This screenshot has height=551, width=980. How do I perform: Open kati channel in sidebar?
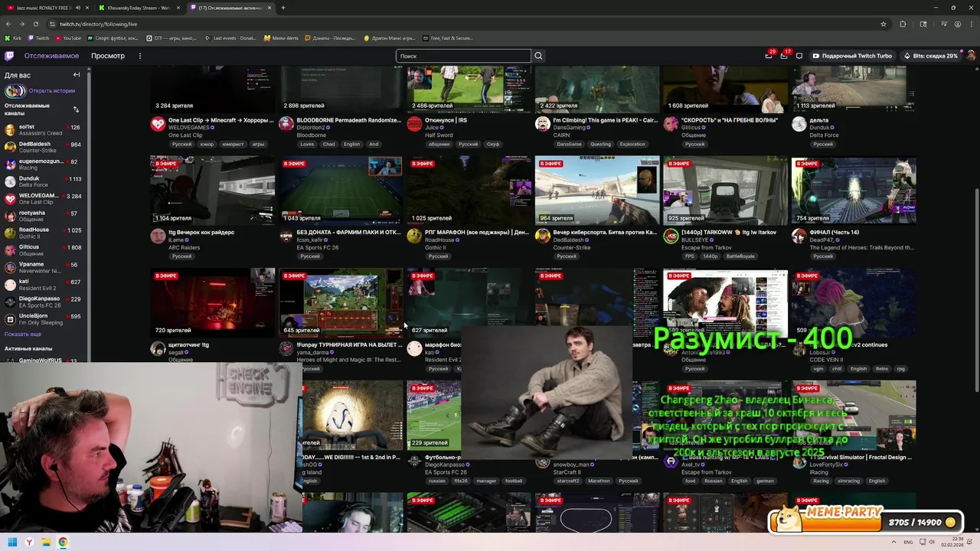(x=43, y=285)
